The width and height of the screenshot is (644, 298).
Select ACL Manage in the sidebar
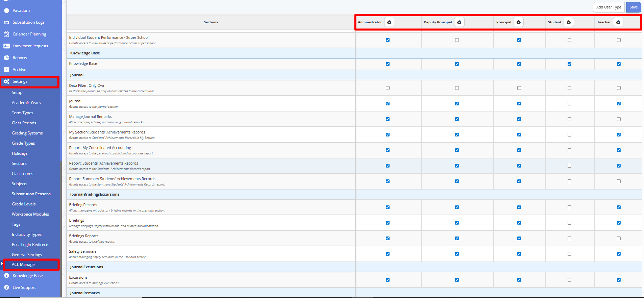coord(23,265)
